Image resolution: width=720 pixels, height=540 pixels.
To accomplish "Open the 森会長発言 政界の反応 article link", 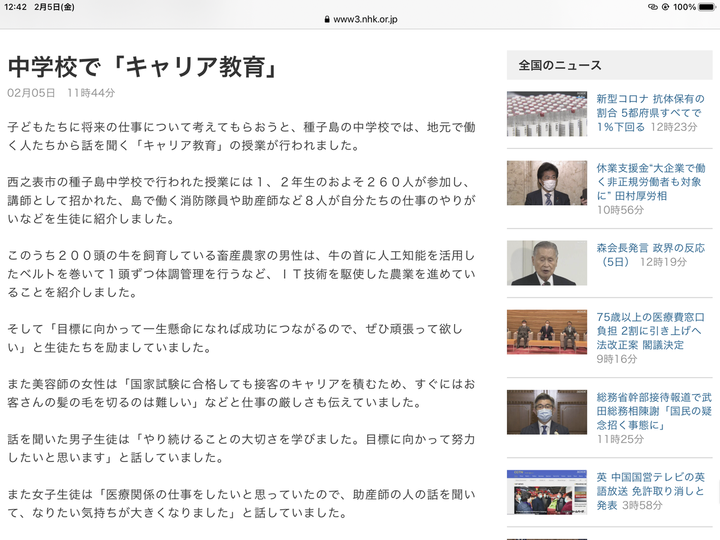I will (x=650, y=254).
